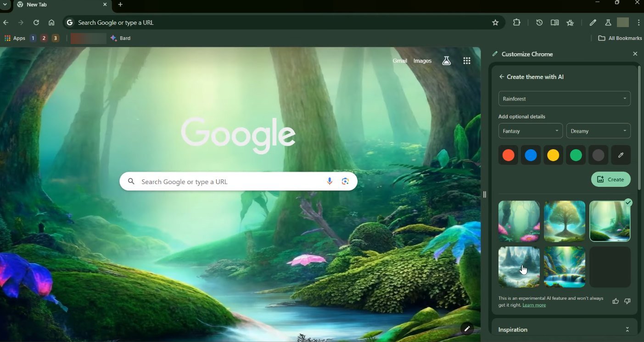Click the browser forward arrow
Viewport: 644px width, 342px height.
coord(21,22)
